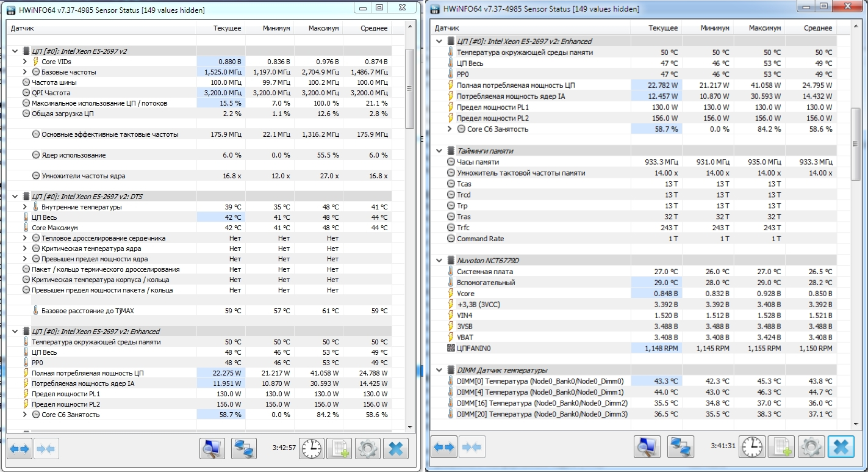The width and height of the screenshot is (868, 472).
Task: Collapse DIMM Датчик температуры section
Action: pos(439,370)
